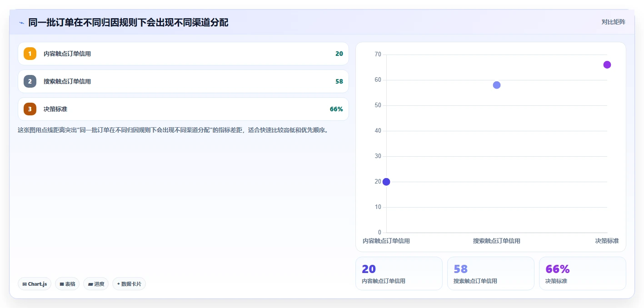Click the main title about 归因规则

coord(128,22)
